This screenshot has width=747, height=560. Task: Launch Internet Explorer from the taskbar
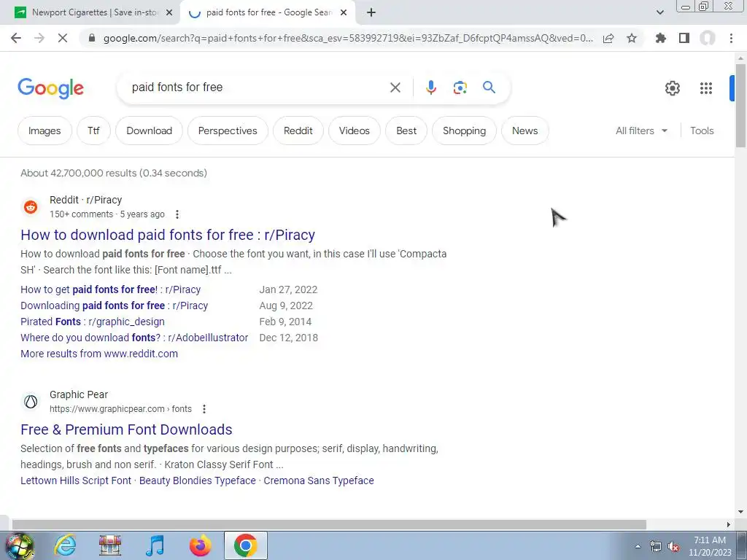[x=65, y=545]
